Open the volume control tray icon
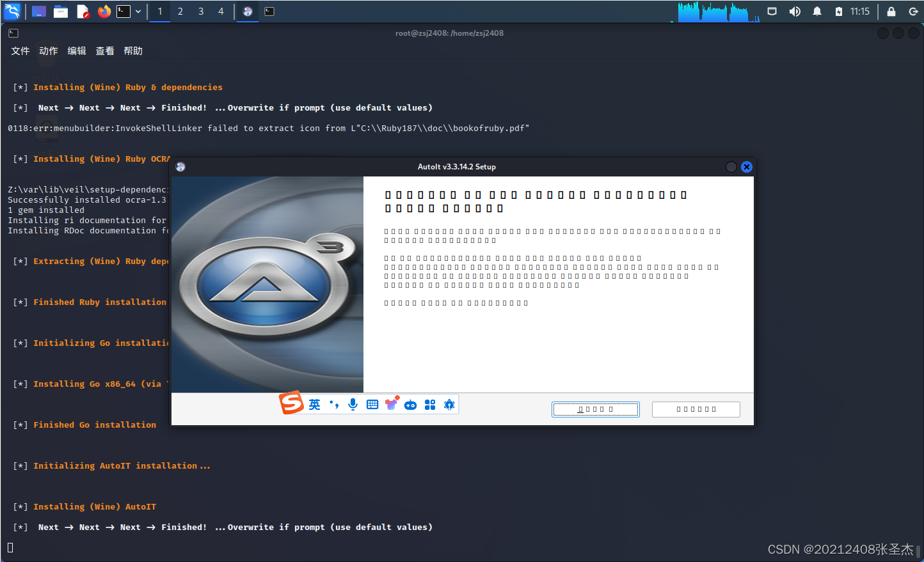This screenshot has height=562, width=924. click(x=795, y=12)
